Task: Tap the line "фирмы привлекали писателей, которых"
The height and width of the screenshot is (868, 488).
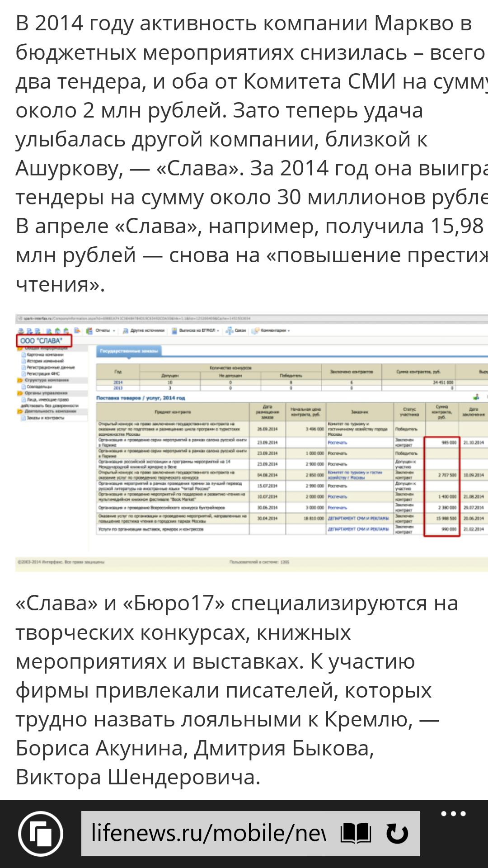Action: click(x=224, y=691)
